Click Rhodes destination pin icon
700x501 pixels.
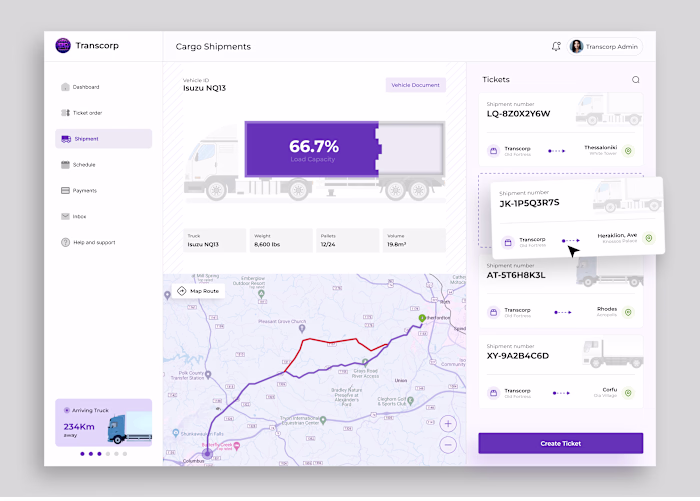(x=628, y=313)
